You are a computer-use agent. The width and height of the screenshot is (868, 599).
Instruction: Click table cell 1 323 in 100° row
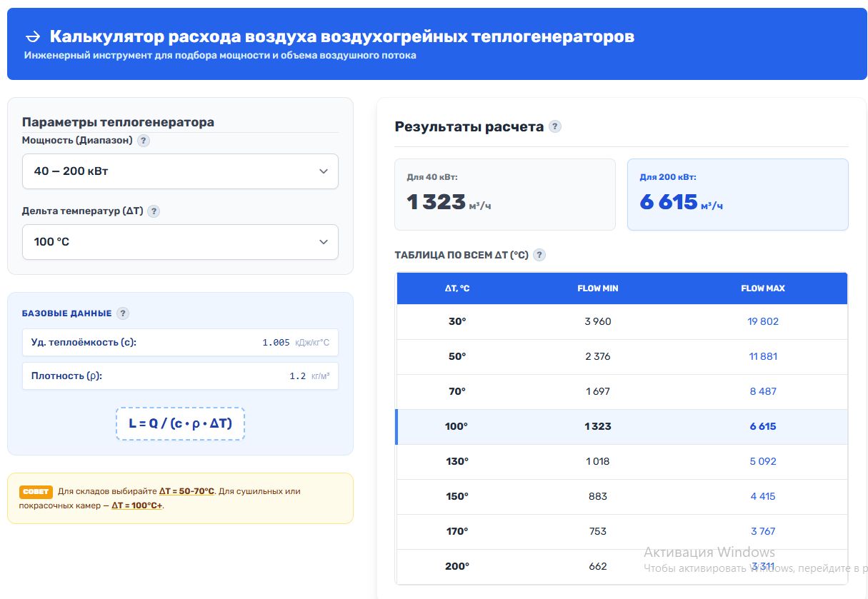[598, 426]
